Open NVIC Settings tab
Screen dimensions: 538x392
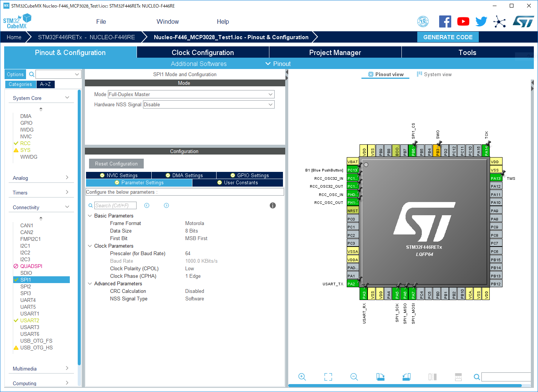tap(119, 175)
